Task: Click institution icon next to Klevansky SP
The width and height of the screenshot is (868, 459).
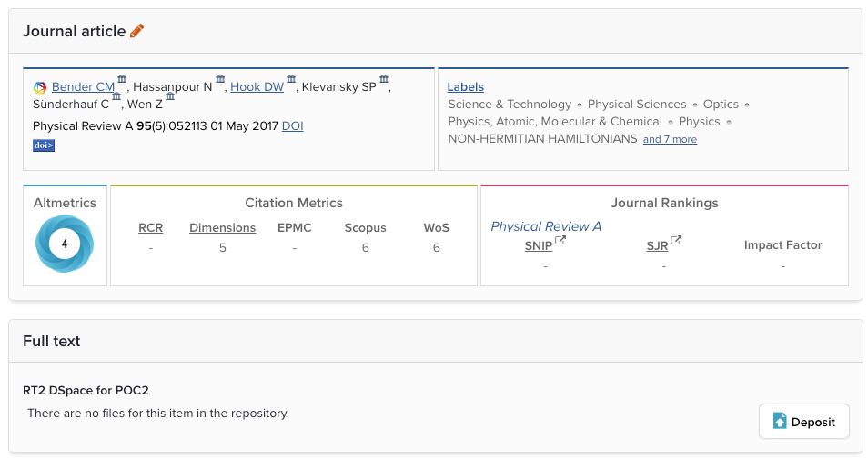Action: click(x=384, y=80)
